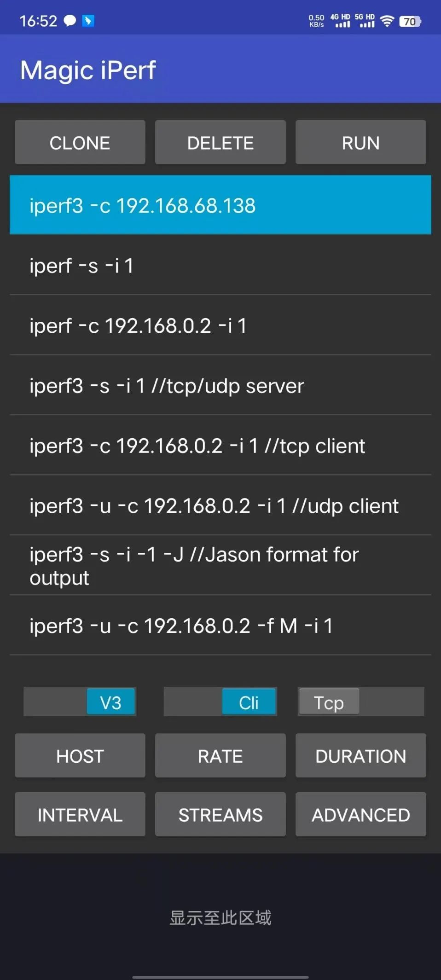Open the STREAMS setting

[220, 814]
